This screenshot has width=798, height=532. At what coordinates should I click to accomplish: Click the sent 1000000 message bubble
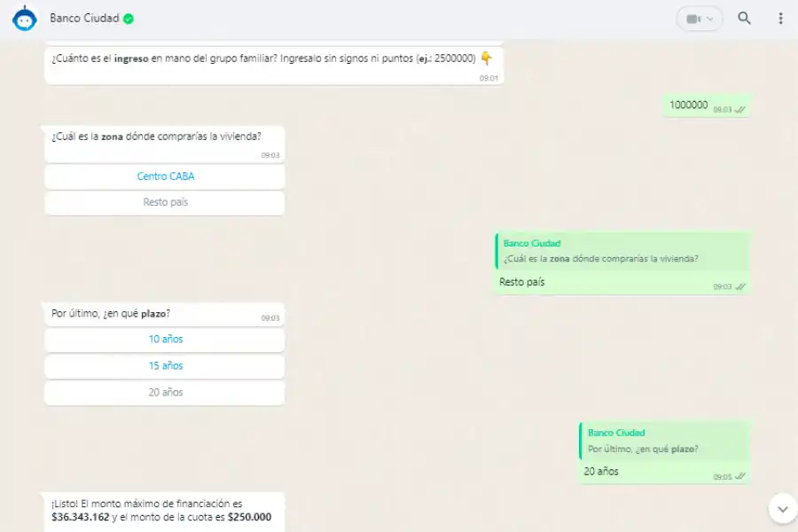[700, 106]
